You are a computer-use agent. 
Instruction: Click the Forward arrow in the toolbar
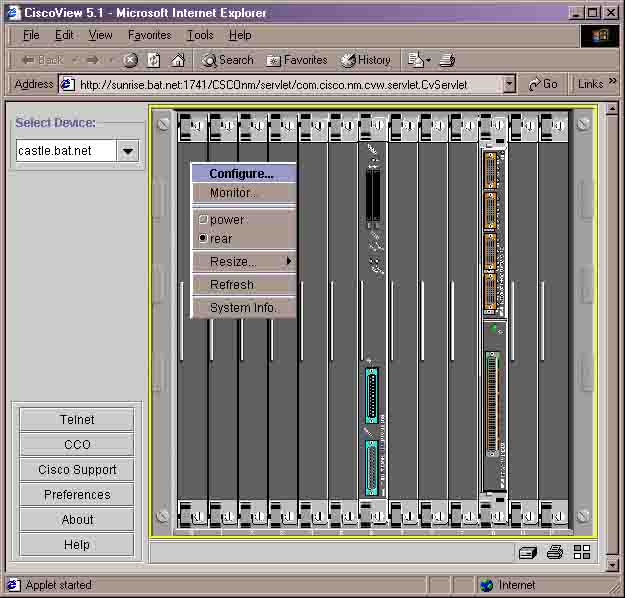(x=93, y=60)
